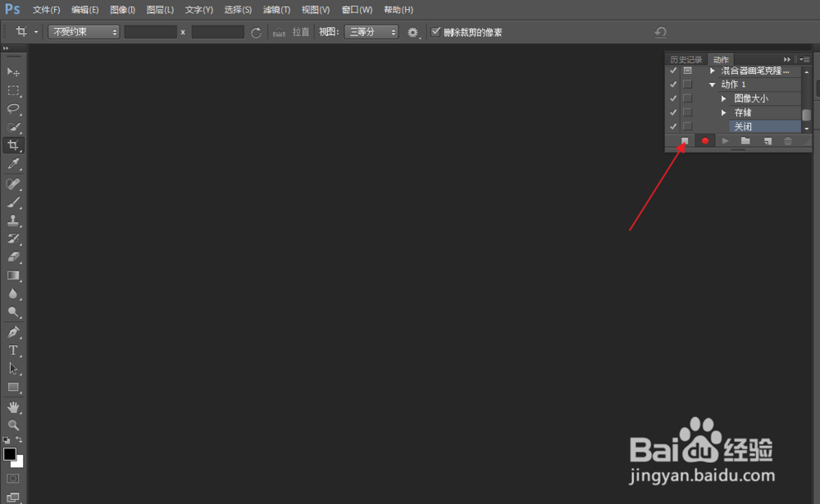Select the Healing Brush tool
Viewport: 820px width, 504px height.
(x=14, y=184)
